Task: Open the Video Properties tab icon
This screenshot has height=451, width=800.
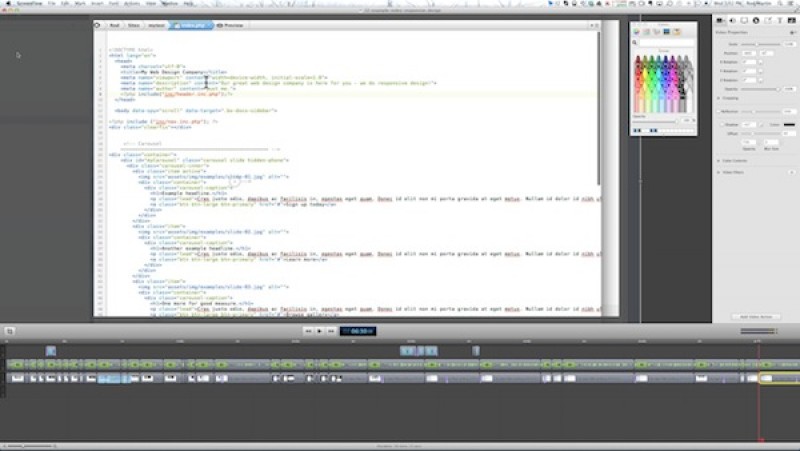Action: point(722,18)
